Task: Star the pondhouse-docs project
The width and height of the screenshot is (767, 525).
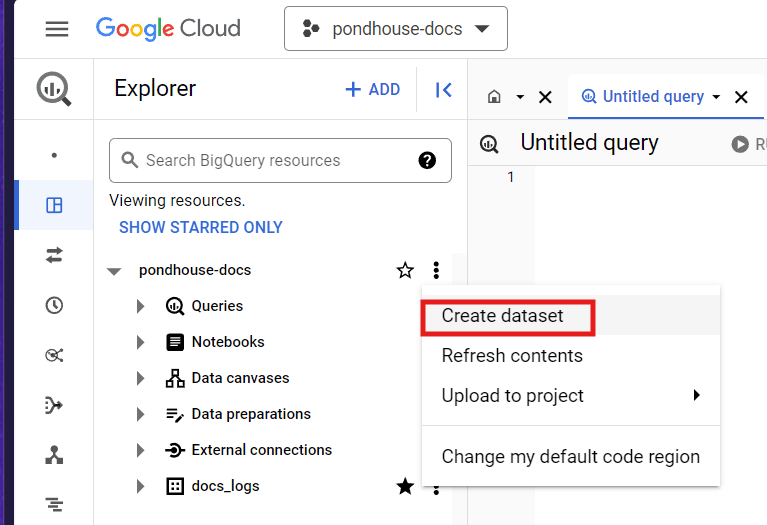Action: (x=405, y=270)
